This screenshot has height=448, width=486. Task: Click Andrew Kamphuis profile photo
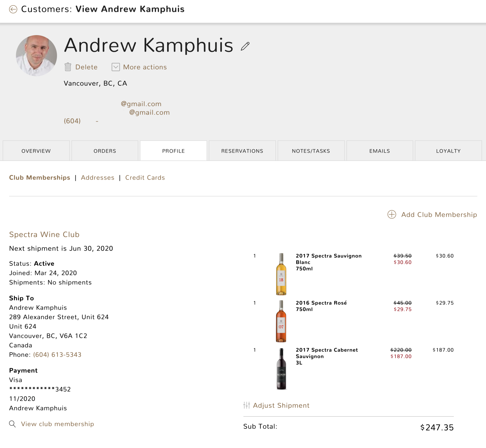click(x=36, y=56)
